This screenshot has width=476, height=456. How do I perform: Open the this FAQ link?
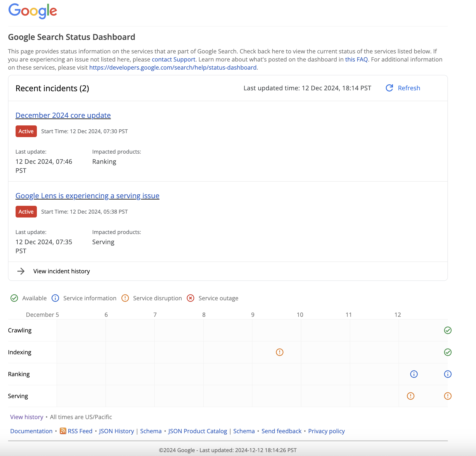pos(356,59)
